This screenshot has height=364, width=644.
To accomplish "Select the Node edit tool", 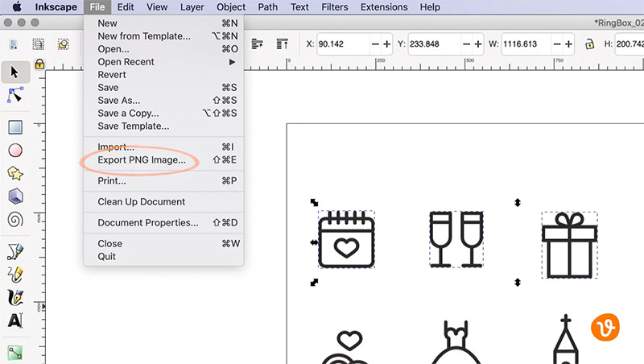I will tap(15, 95).
